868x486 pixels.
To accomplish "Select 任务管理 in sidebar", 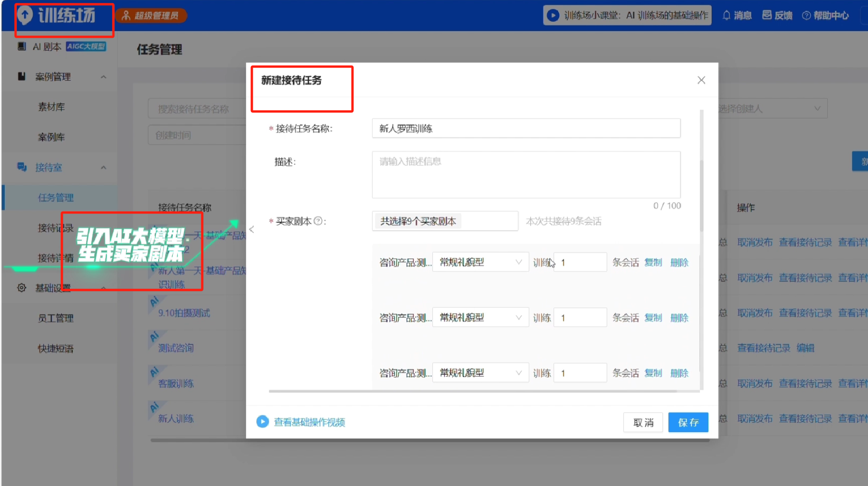I will (x=56, y=197).
